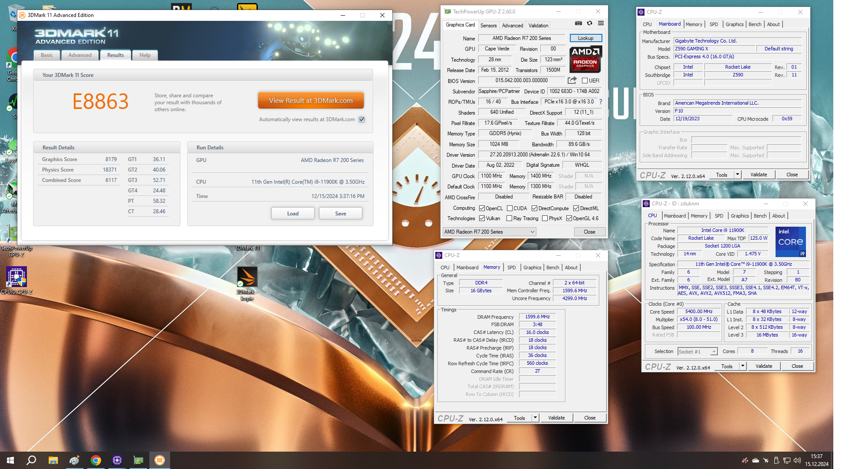868x469 pixels.
Task: Click the Physics Score value 18371
Action: (109, 170)
